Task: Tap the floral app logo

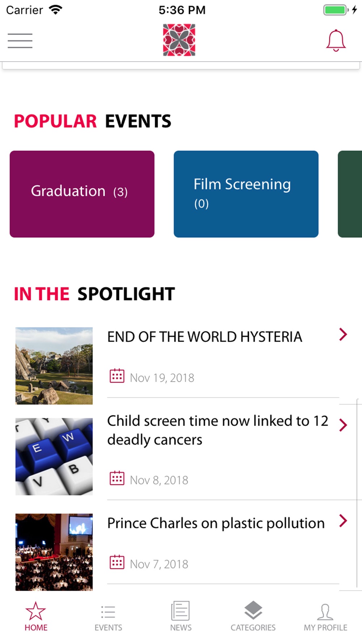Action: (x=179, y=40)
